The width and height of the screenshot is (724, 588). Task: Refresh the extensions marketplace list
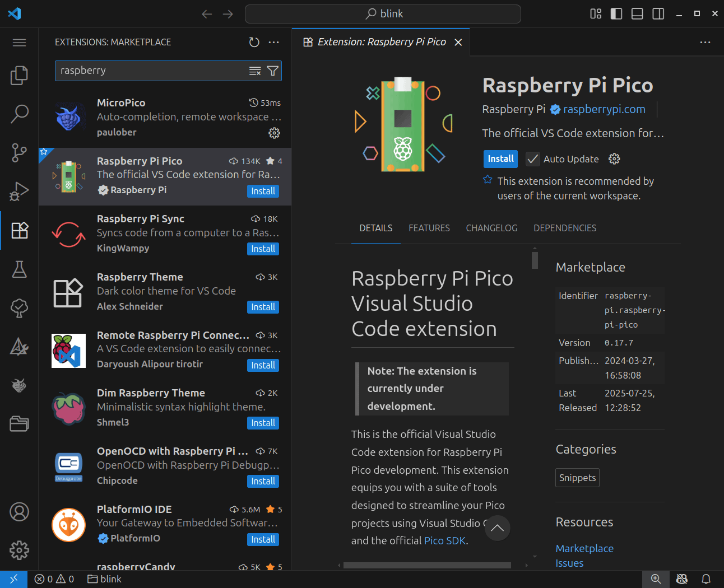254,42
